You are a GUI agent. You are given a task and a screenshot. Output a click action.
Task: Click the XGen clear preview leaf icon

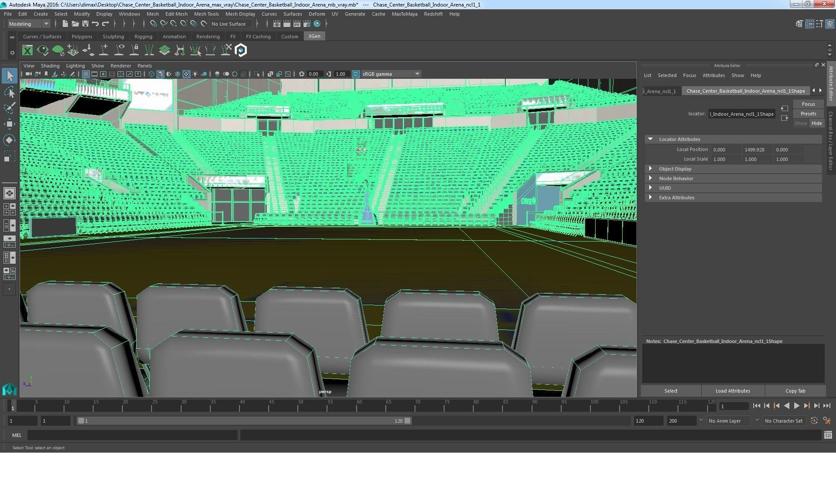click(x=58, y=50)
